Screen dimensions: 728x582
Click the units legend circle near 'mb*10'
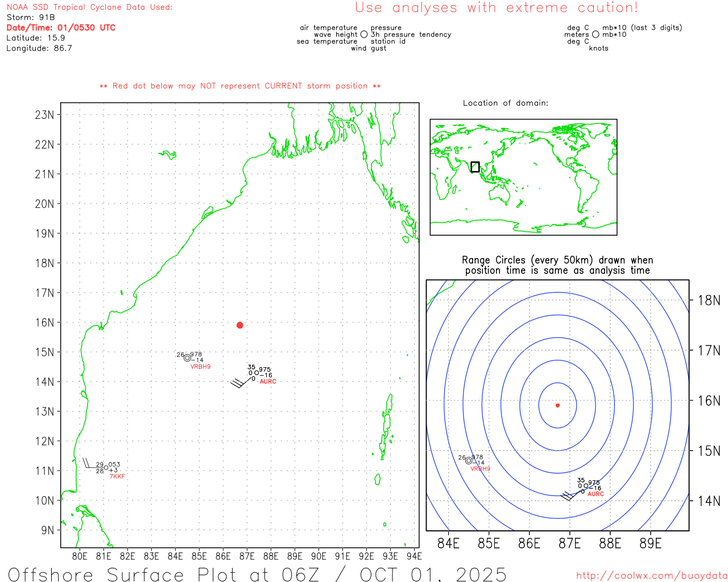click(x=595, y=35)
